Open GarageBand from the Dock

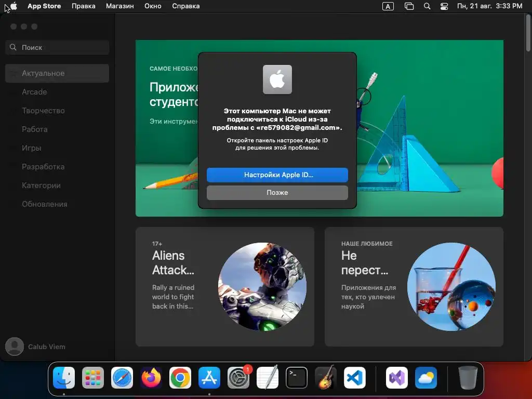point(326,378)
